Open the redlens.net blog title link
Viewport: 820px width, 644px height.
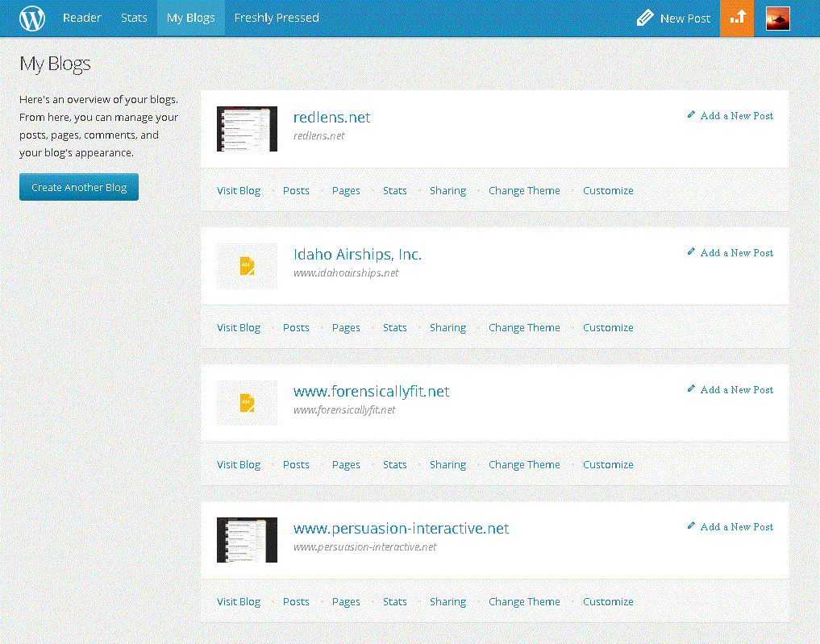[331, 118]
